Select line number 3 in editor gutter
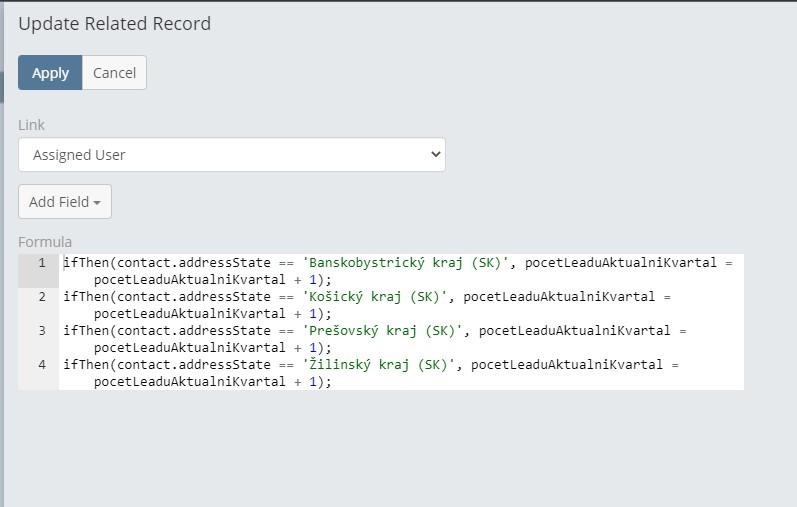The width and height of the screenshot is (797, 507). click(x=41, y=331)
